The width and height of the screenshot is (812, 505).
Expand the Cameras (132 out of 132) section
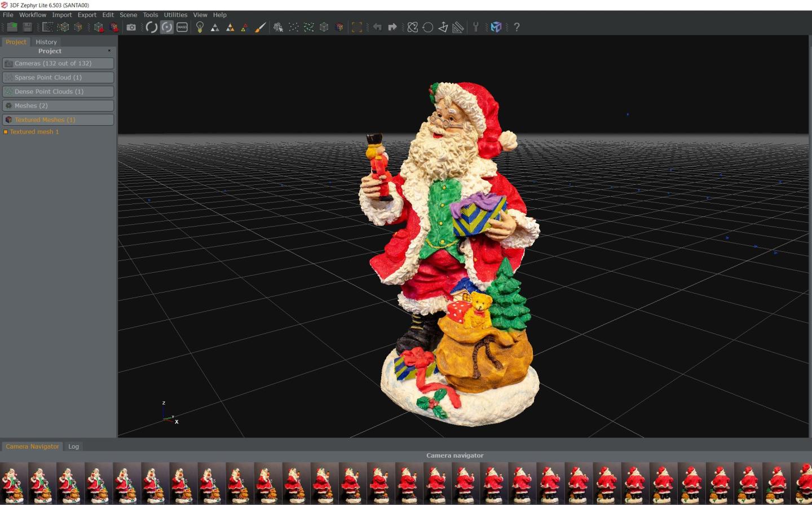58,64
